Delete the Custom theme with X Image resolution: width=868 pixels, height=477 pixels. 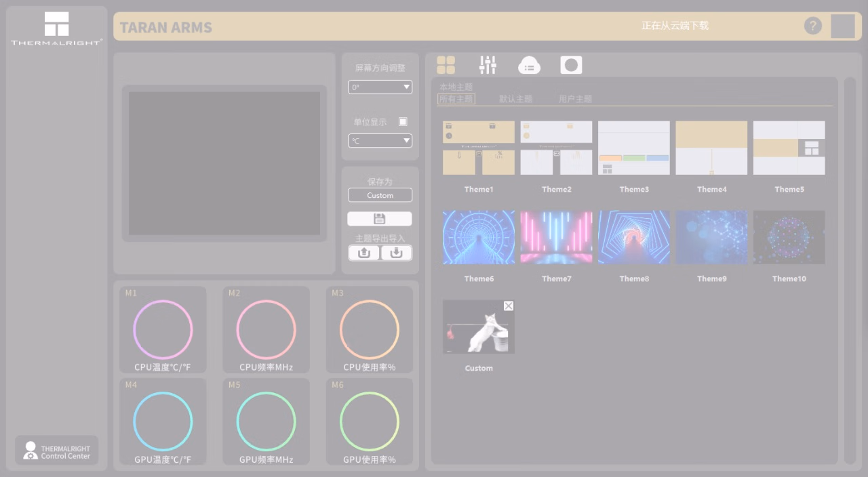click(509, 306)
